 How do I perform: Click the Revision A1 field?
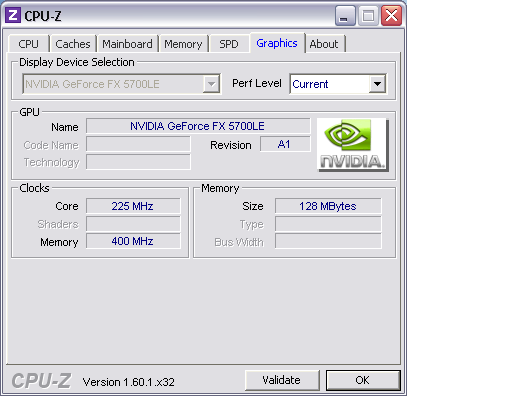tap(285, 144)
